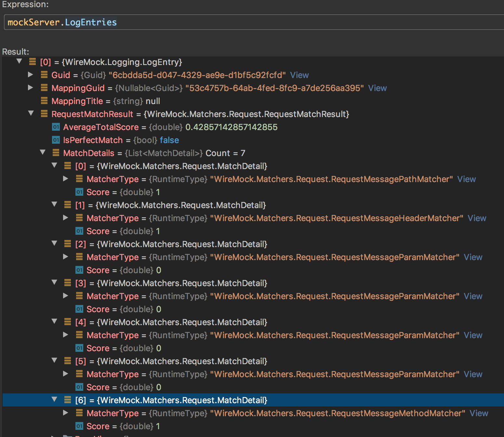This screenshot has height=437, width=504.
Task: Click the field icon beside Guid
Action: pyautogui.click(x=44, y=75)
